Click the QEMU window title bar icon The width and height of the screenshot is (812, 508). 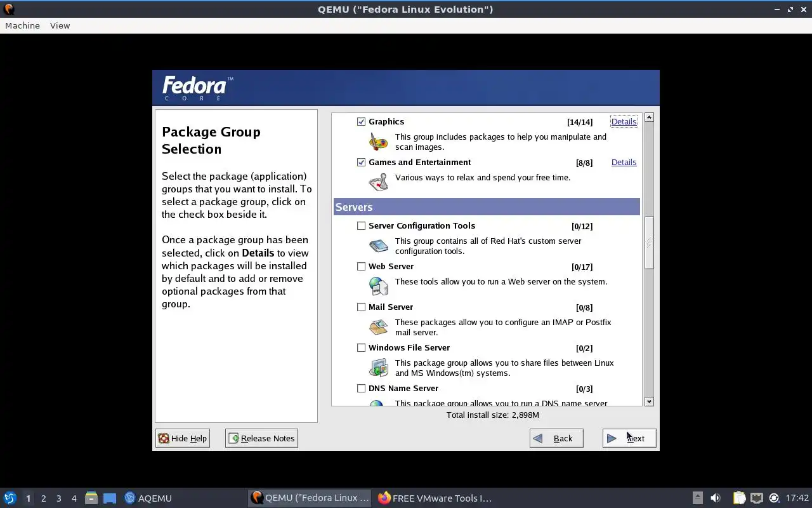pyautogui.click(x=9, y=10)
